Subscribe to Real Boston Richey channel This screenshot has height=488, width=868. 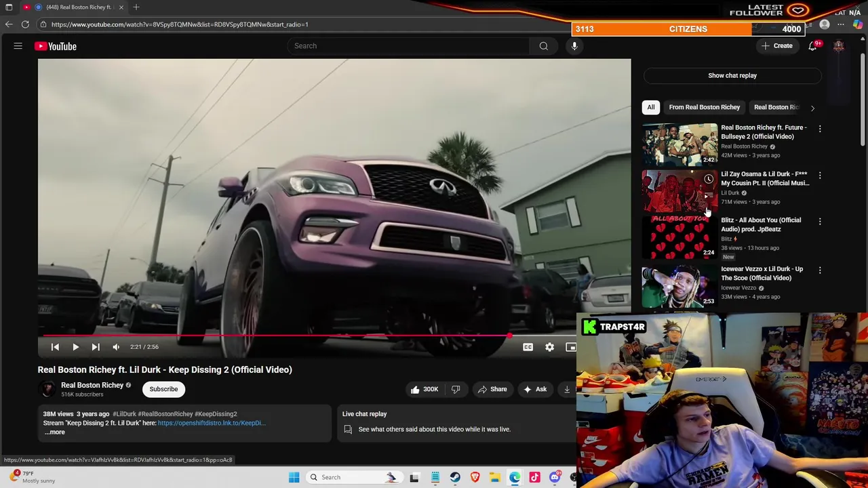(x=163, y=389)
